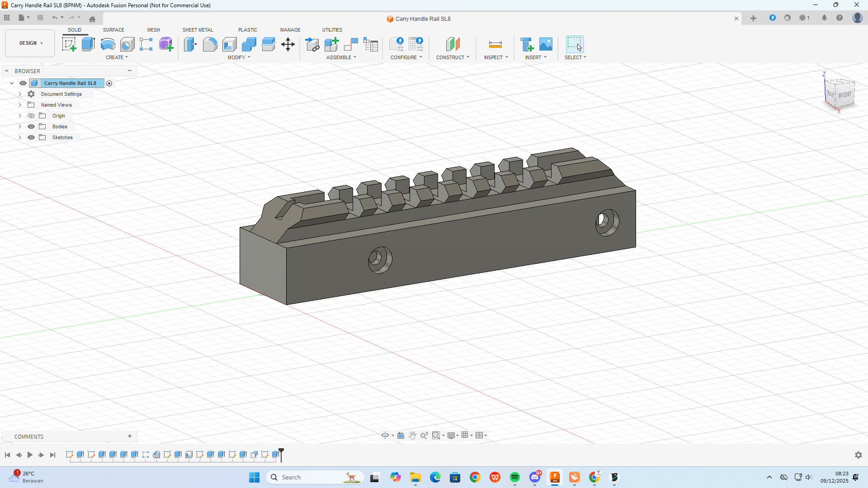
Task: Toggle visibility of Carry Handle Rail SL8
Action: click(23, 83)
